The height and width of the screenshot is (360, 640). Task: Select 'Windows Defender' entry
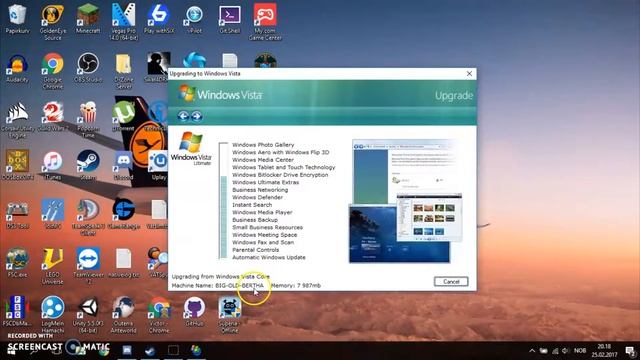[257, 197]
